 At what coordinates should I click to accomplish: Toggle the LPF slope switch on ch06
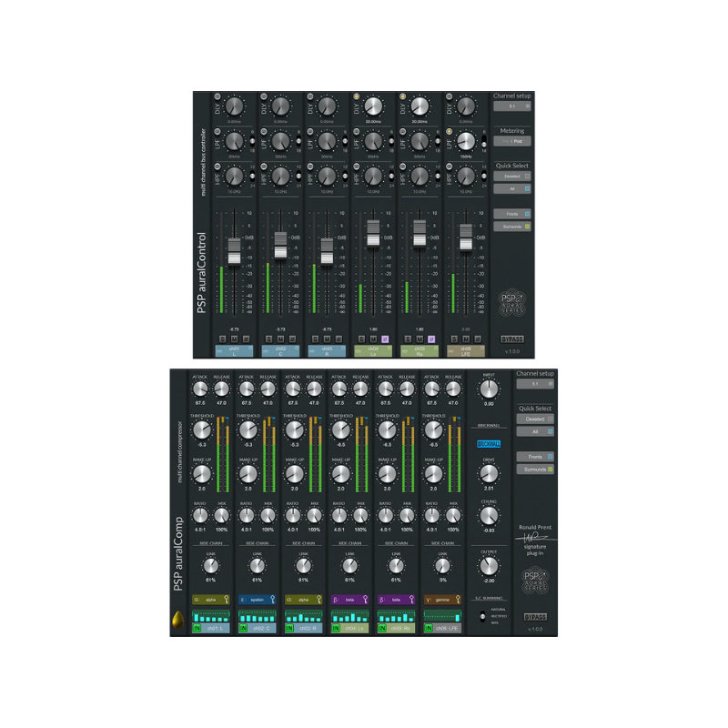(484, 141)
